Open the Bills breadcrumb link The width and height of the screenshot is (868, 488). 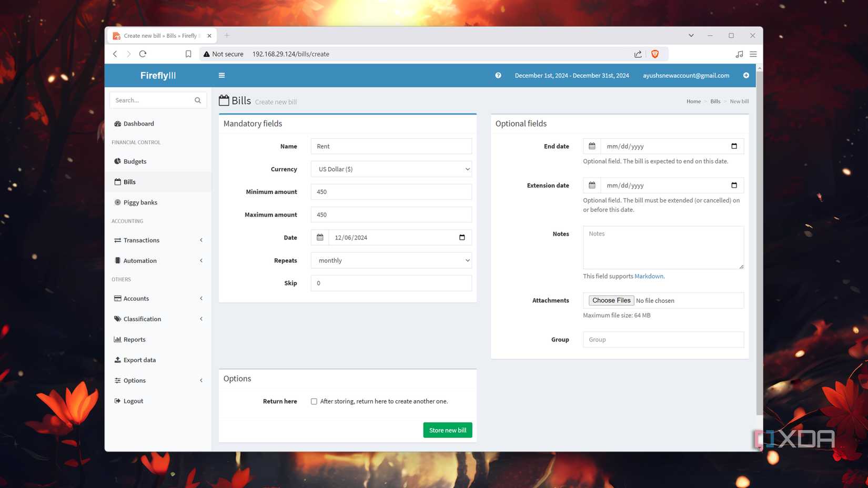click(x=715, y=101)
